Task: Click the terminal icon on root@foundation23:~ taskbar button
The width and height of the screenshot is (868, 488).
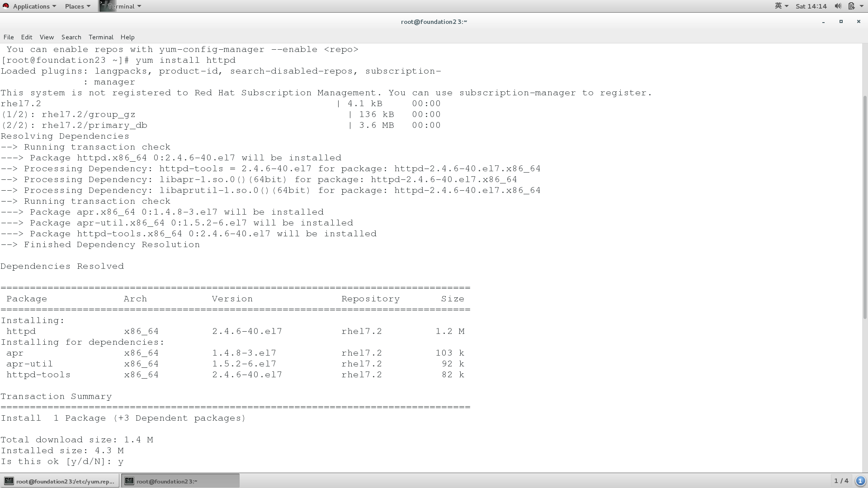Action: coord(129,481)
